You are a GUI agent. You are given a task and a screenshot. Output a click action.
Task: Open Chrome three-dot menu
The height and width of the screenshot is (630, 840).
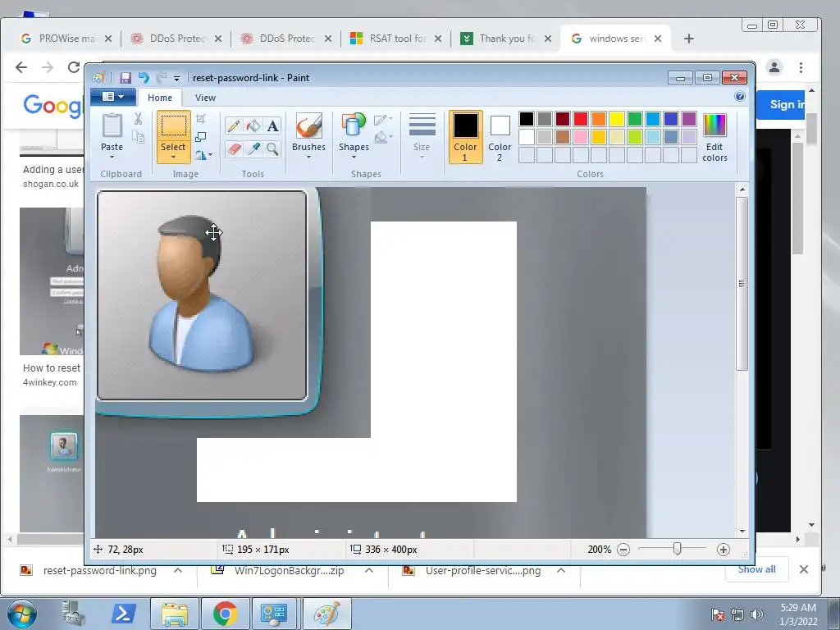[801, 67]
